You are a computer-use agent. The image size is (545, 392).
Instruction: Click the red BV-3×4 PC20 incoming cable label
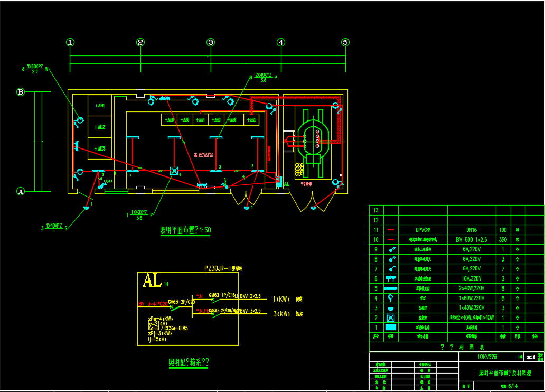click(153, 304)
